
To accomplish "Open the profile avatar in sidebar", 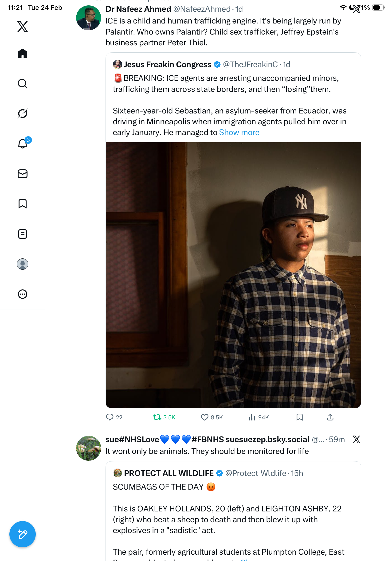I will tap(23, 264).
